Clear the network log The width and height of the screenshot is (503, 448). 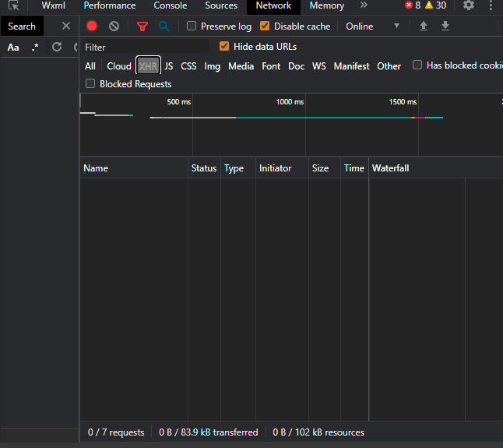[x=114, y=26]
